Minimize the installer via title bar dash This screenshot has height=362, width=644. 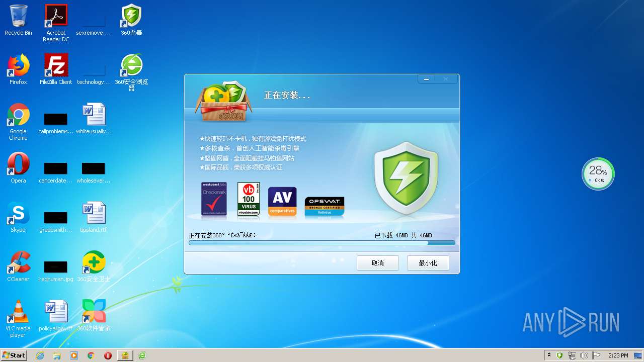[427, 79]
